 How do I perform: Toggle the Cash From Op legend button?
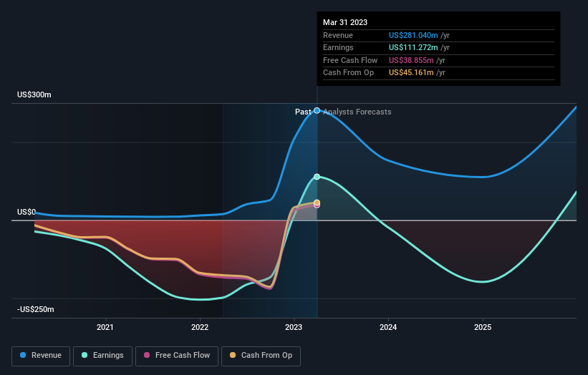pyautogui.click(x=261, y=356)
